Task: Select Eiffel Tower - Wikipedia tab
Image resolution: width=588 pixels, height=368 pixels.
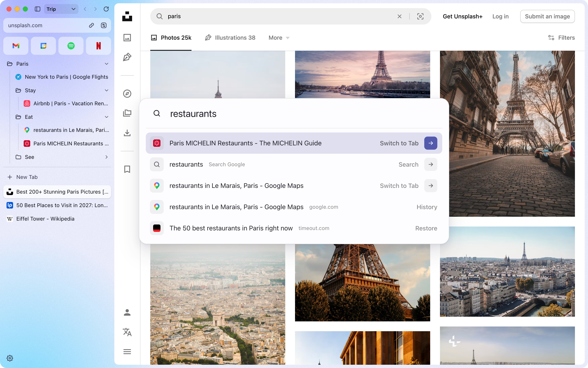Action: pos(57,219)
